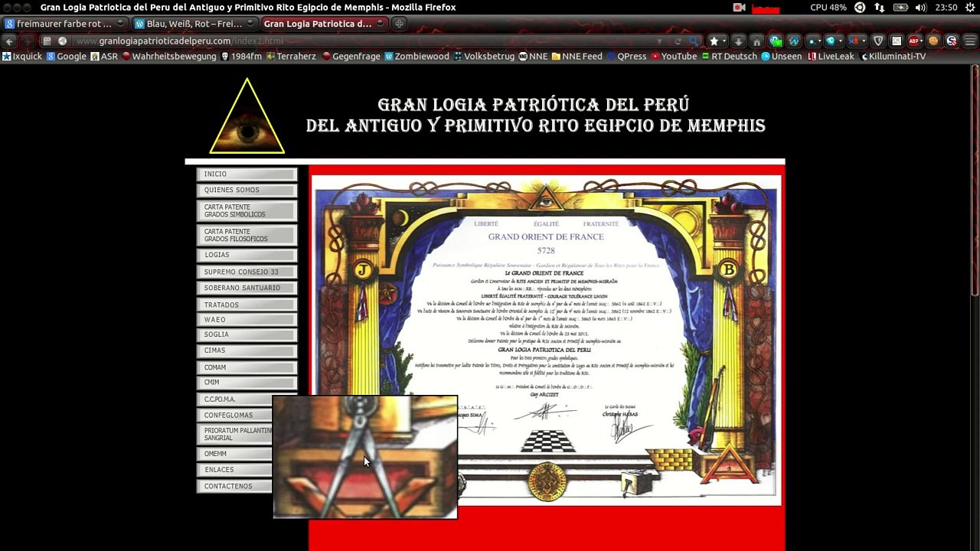The height and width of the screenshot is (551, 980).
Task: Click the green lock extension icon
Action: [775, 41]
